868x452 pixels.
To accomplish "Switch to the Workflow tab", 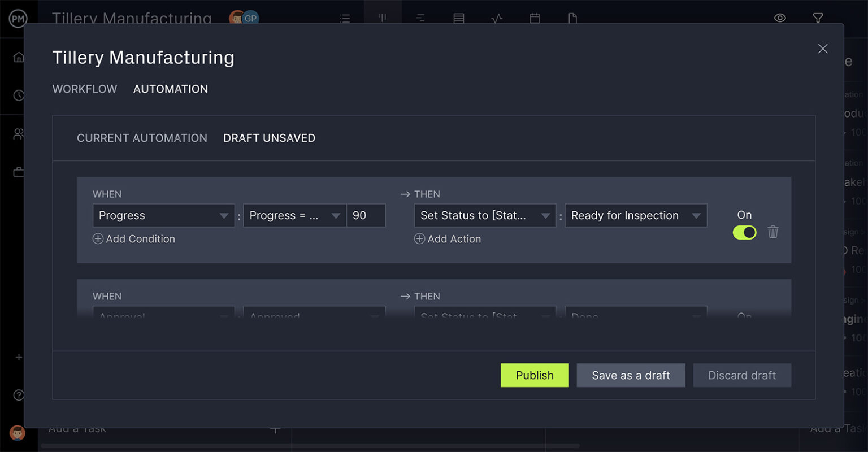I will point(85,89).
